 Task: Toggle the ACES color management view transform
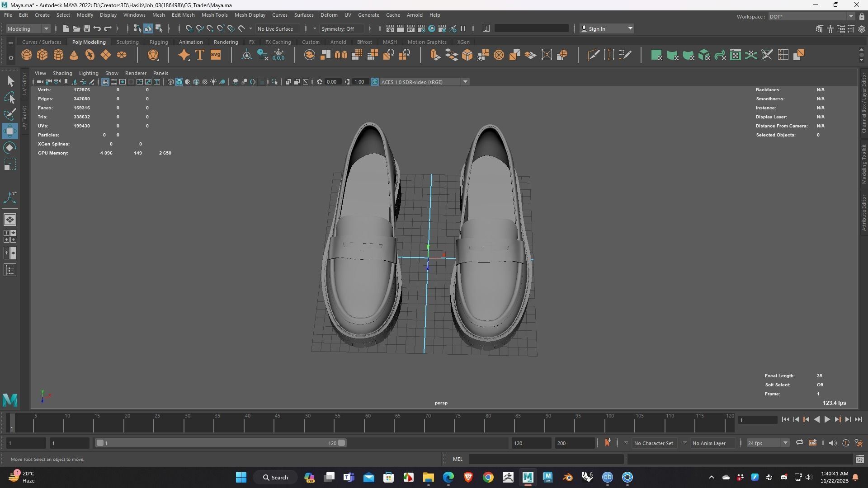(375, 82)
